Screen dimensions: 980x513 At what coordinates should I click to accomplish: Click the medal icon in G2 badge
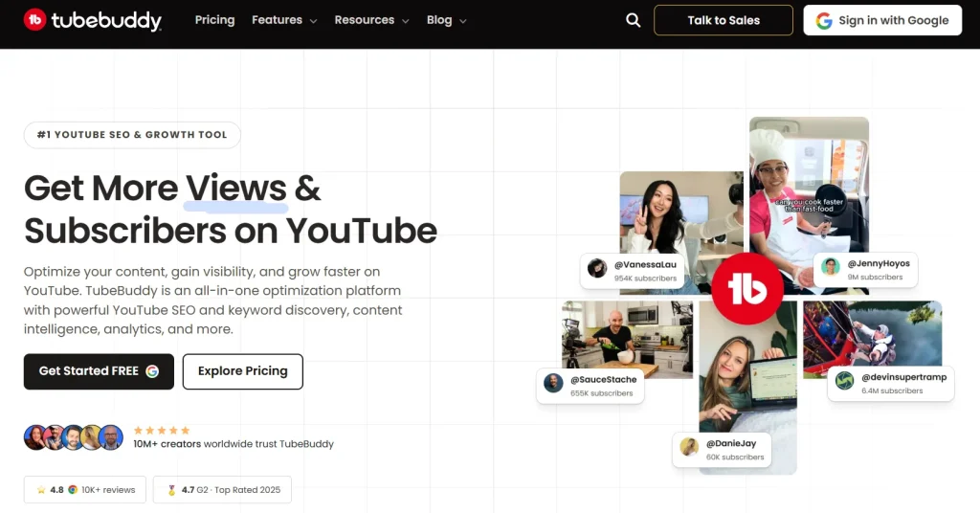click(x=171, y=490)
